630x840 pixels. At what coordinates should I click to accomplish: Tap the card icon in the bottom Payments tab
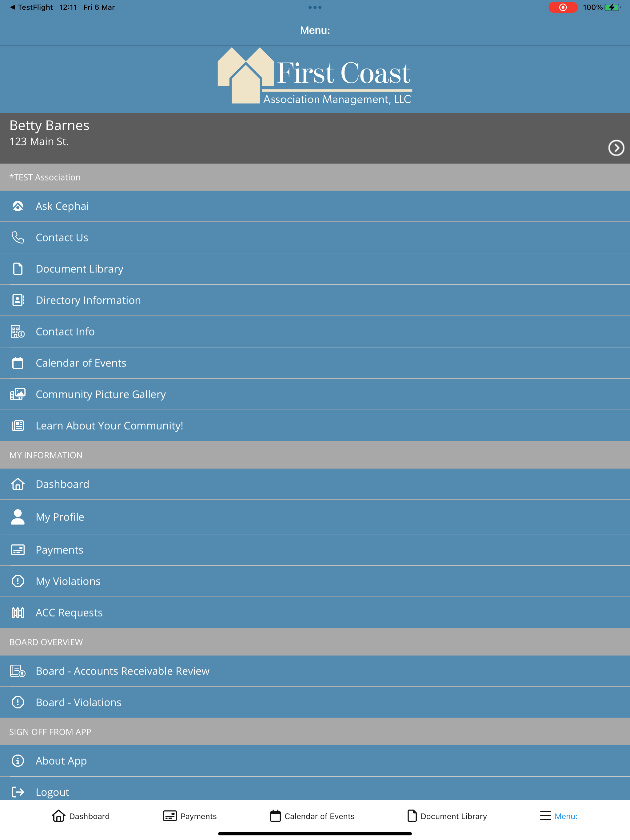pyautogui.click(x=170, y=816)
